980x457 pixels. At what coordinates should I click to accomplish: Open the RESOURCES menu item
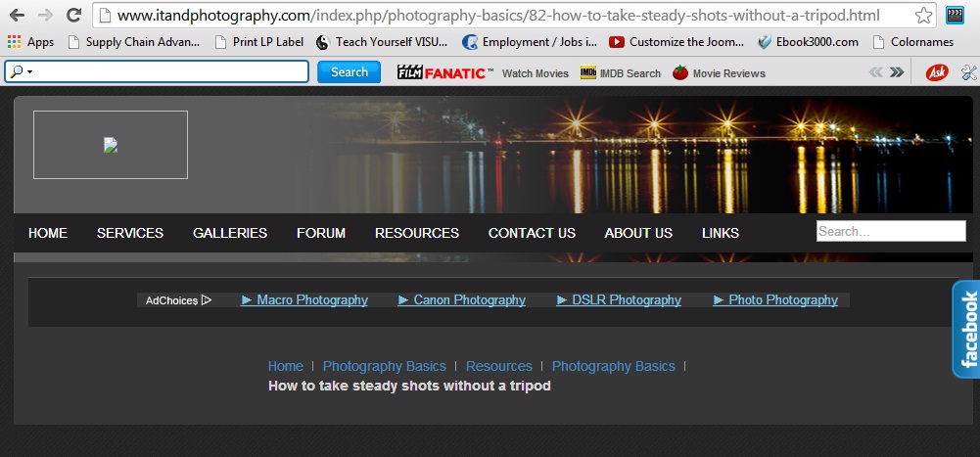click(417, 233)
